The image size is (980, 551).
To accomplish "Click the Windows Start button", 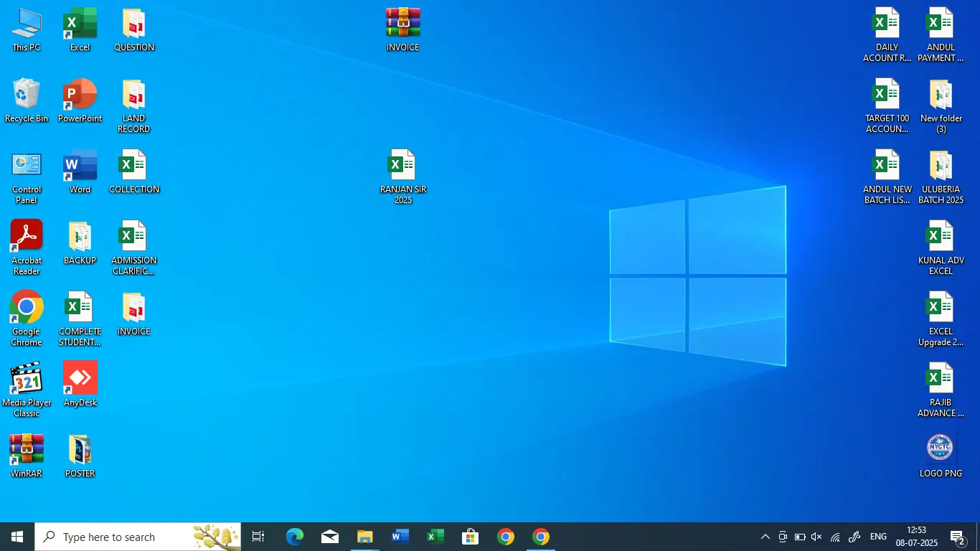I will click(x=17, y=537).
